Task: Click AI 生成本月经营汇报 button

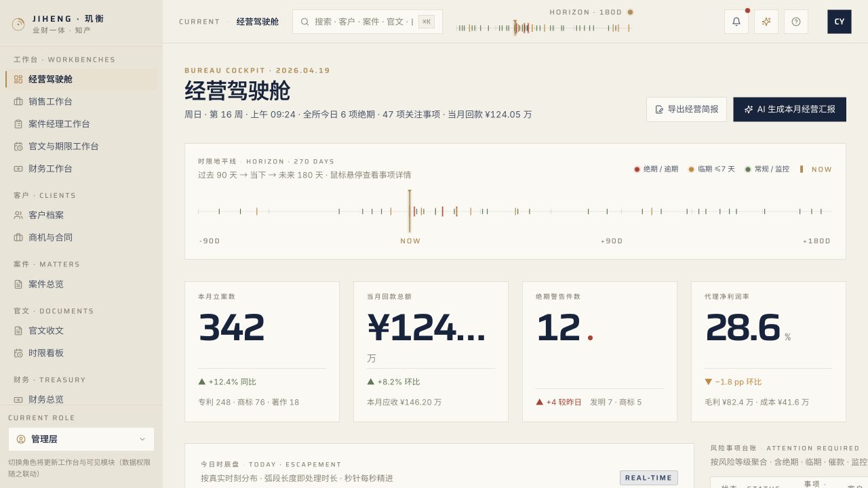Action: (789, 109)
